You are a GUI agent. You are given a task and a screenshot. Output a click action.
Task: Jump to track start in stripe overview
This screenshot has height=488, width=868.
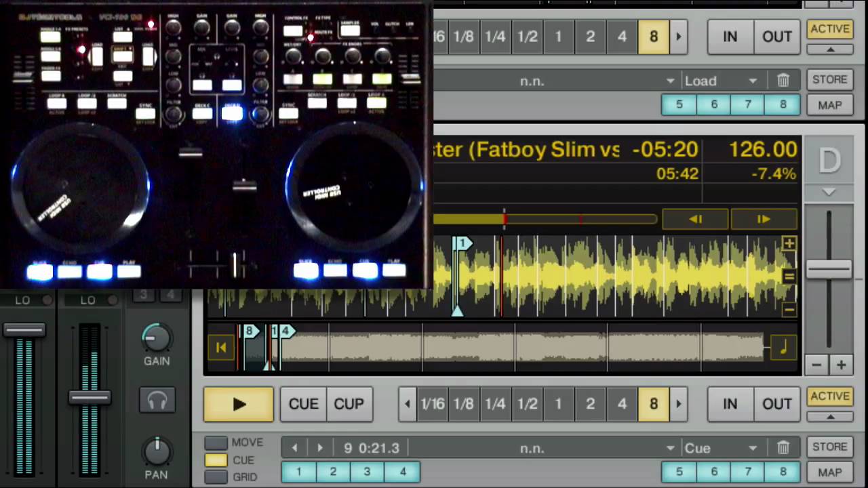pyautogui.click(x=220, y=348)
